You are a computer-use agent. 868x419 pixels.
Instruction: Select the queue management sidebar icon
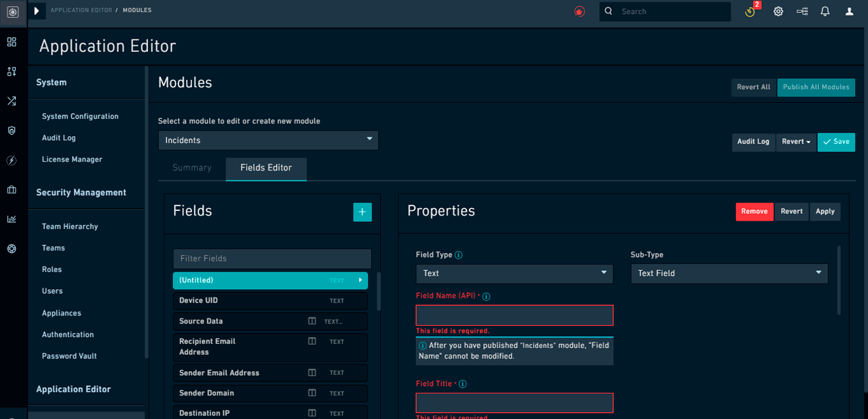(11, 71)
